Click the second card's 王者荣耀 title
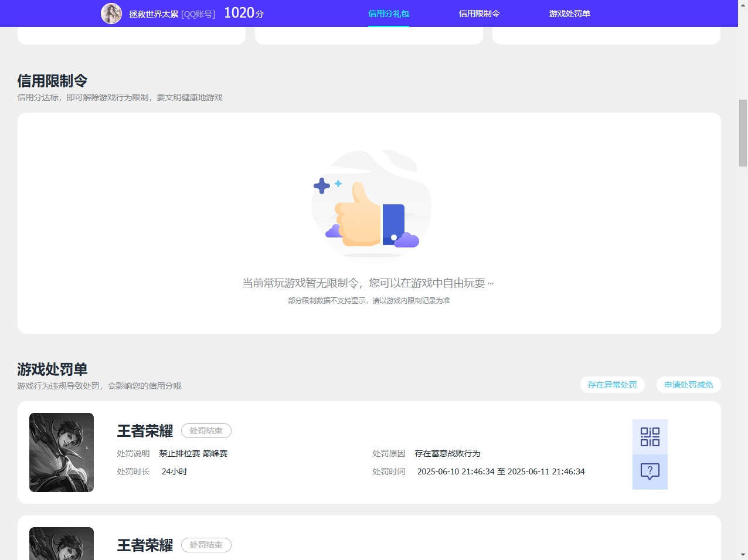The image size is (748, 560). pos(145,545)
